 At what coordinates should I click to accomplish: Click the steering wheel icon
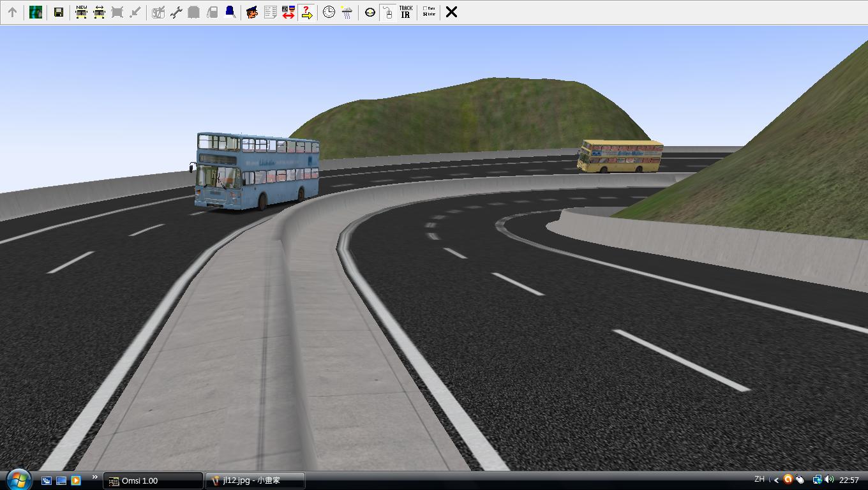point(370,12)
